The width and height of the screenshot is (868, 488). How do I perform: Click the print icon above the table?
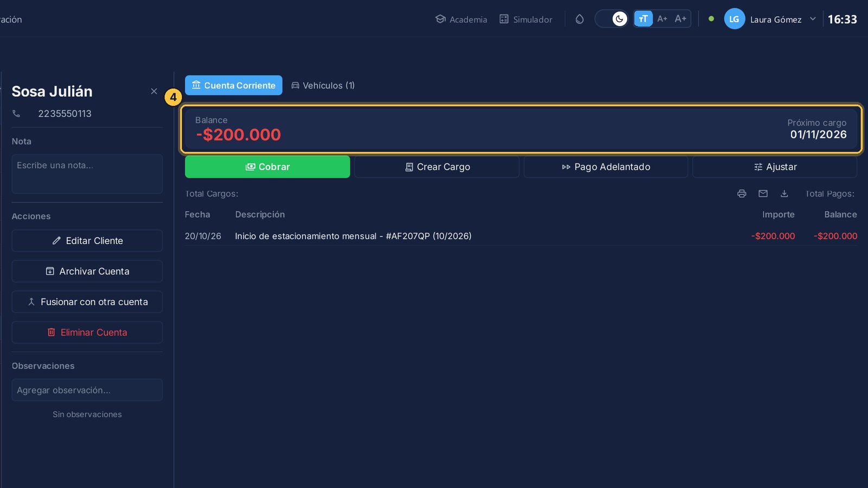tap(742, 193)
